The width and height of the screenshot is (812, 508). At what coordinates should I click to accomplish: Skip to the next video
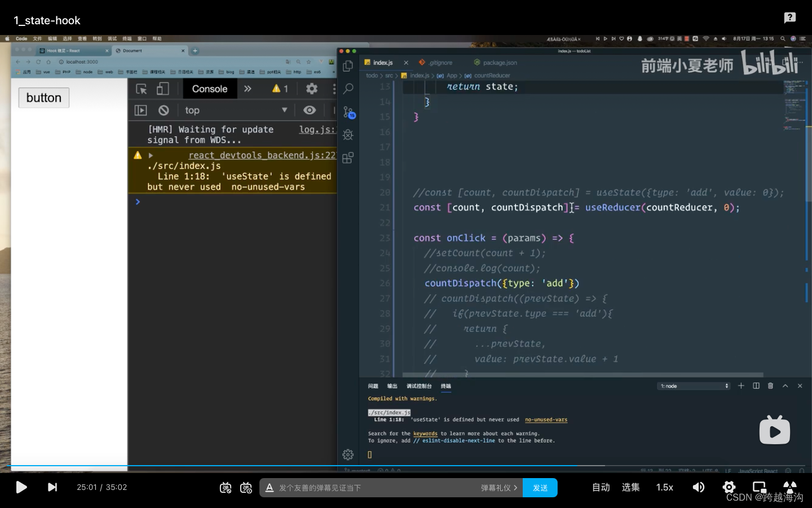tap(52, 487)
